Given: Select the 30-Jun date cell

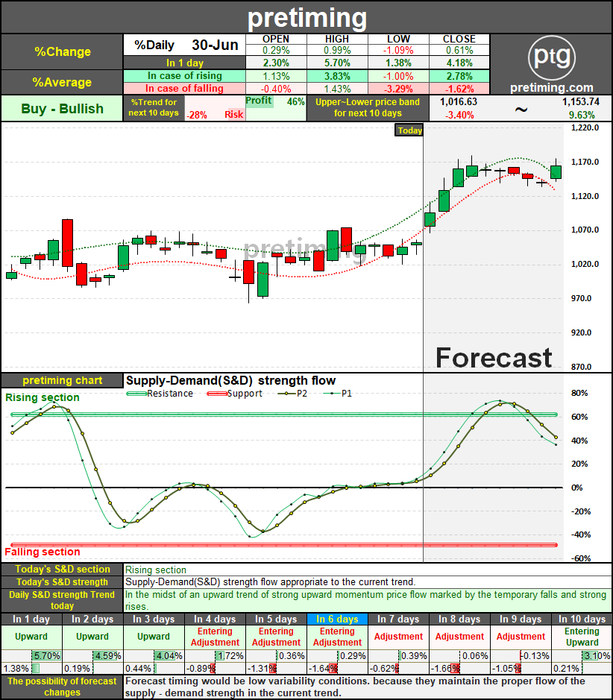Looking at the screenshot, I should pos(215,45).
